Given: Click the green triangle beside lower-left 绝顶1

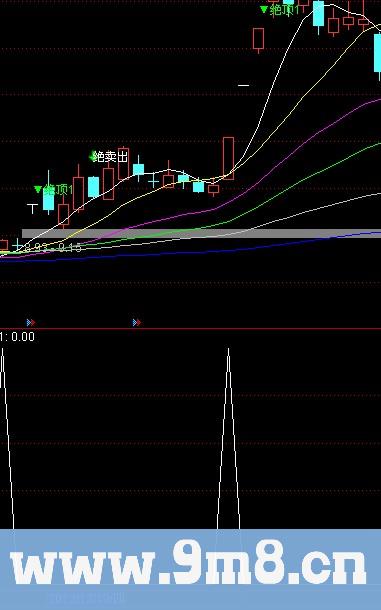Looking at the screenshot, I should [38, 189].
